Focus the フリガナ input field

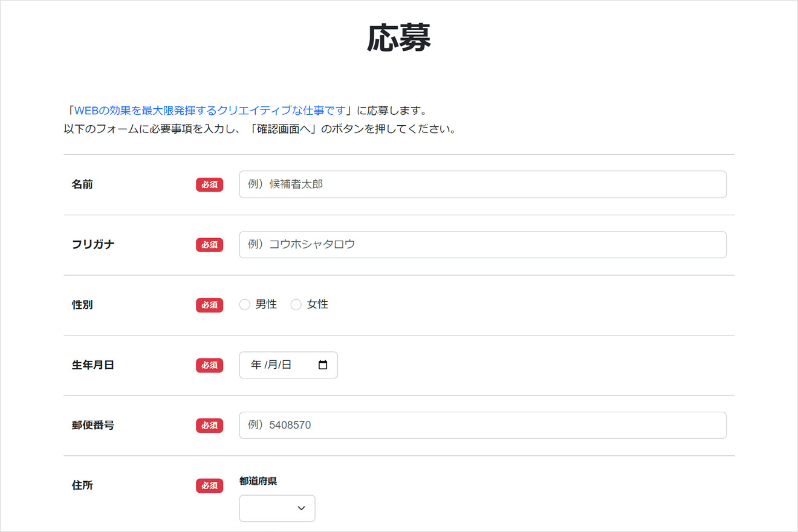point(482,245)
